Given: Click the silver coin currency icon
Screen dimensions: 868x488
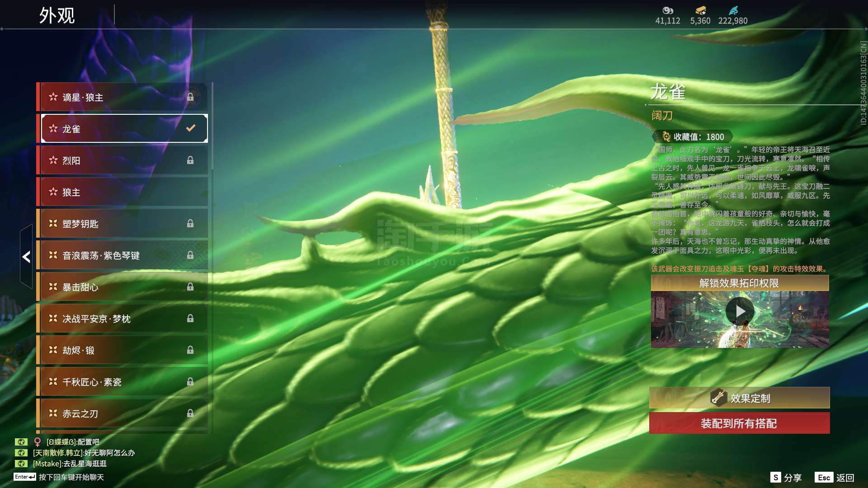Looking at the screenshot, I should tap(668, 10).
